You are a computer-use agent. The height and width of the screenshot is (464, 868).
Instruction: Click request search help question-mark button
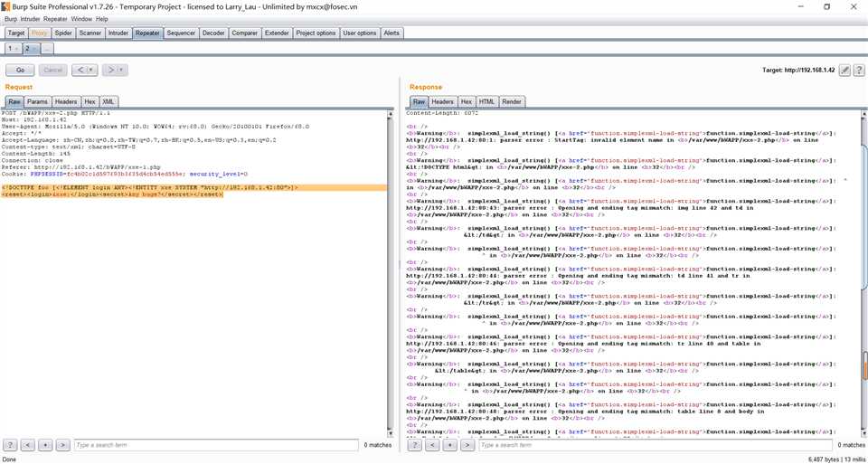(11, 445)
